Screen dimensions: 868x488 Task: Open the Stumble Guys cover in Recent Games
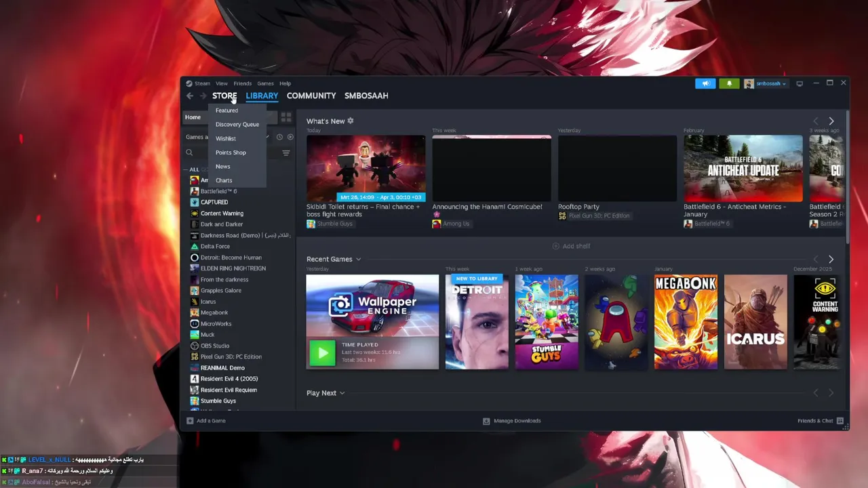click(547, 322)
